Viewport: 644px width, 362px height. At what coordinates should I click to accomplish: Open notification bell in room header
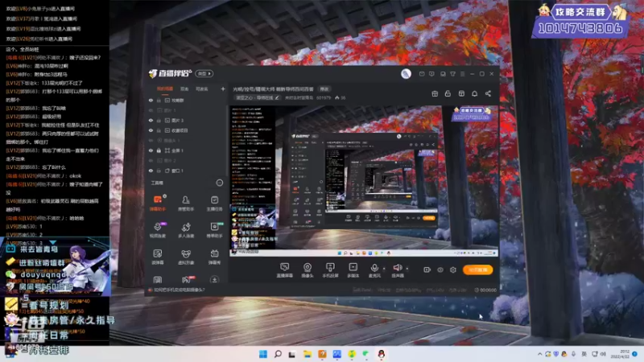[474, 93]
